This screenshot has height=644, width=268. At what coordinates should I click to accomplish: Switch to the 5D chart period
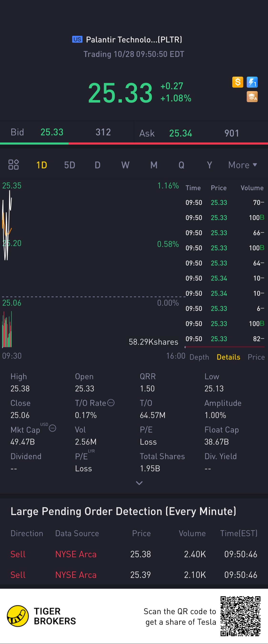tap(70, 165)
